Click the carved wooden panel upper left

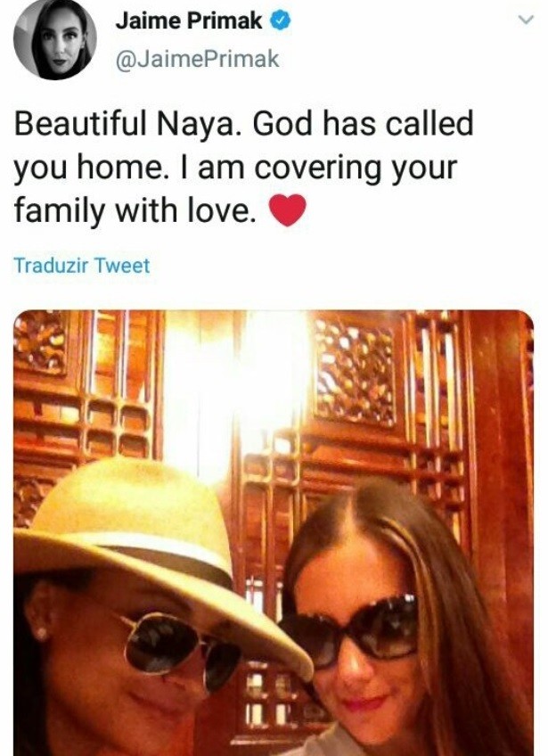(39, 342)
